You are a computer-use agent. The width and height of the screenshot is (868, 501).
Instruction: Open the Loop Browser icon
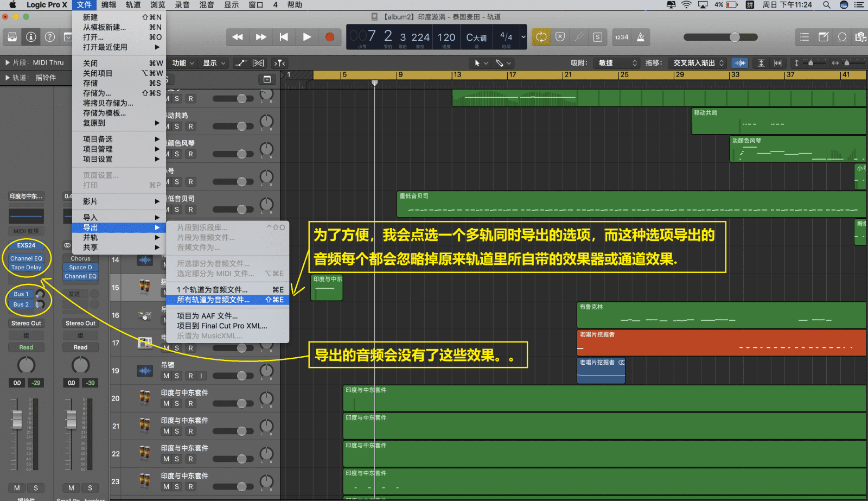(x=843, y=37)
